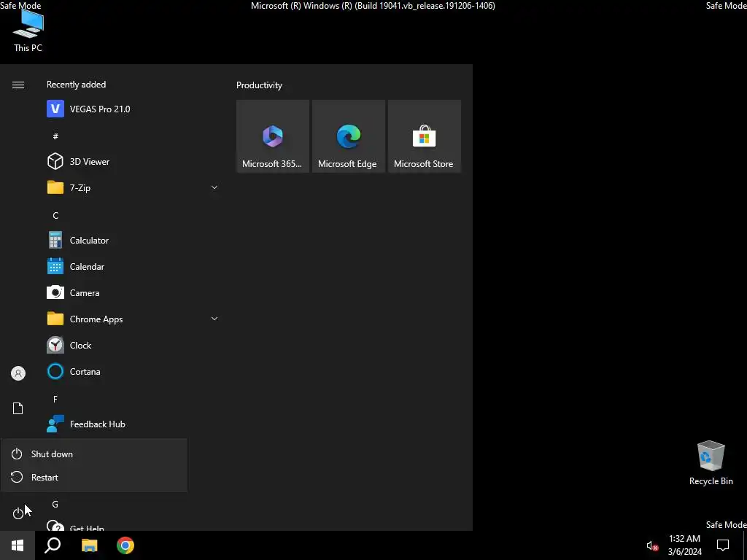This screenshot has height=560, width=747.
Task: Open the 7-Zip folder entry
Action: click(x=133, y=187)
